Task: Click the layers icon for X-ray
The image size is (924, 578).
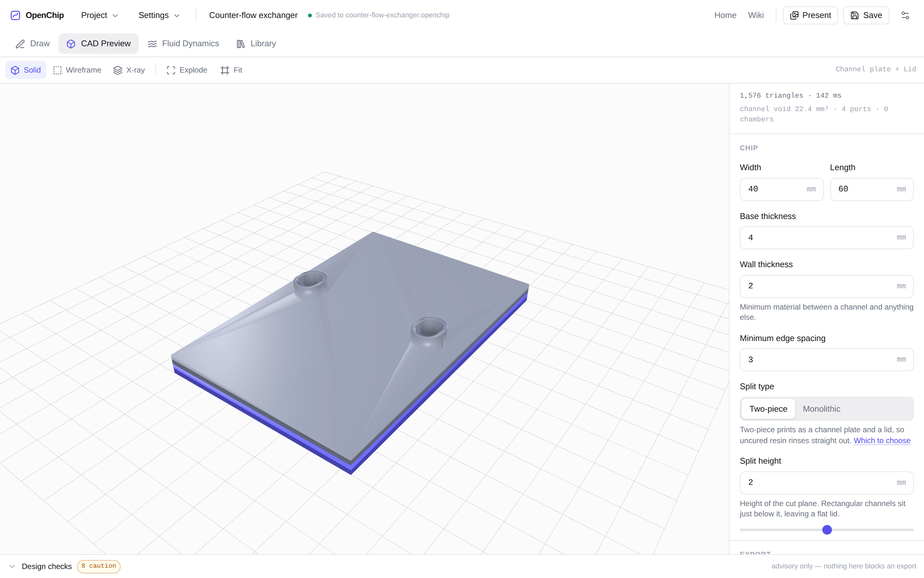Action: tap(118, 70)
